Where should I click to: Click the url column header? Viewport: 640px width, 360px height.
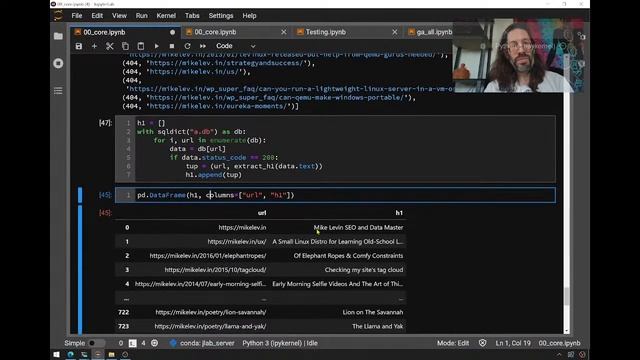(262, 213)
